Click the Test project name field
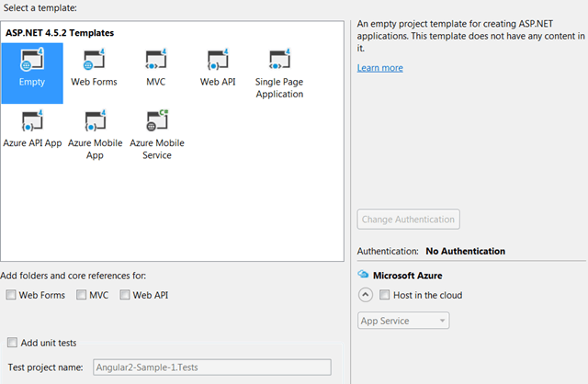This screenshot has height=384, width=588. 211,367
